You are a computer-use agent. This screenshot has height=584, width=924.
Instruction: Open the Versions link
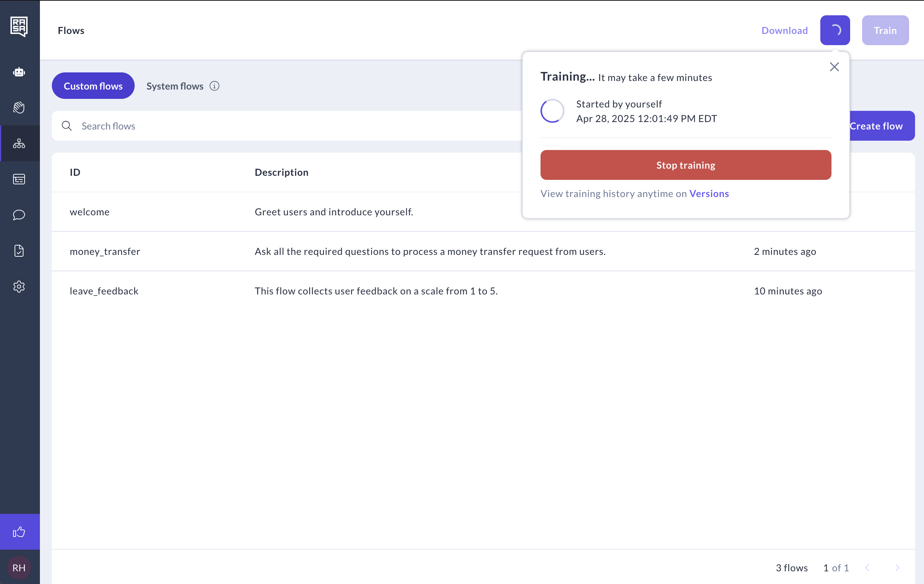tap(709, 194)
